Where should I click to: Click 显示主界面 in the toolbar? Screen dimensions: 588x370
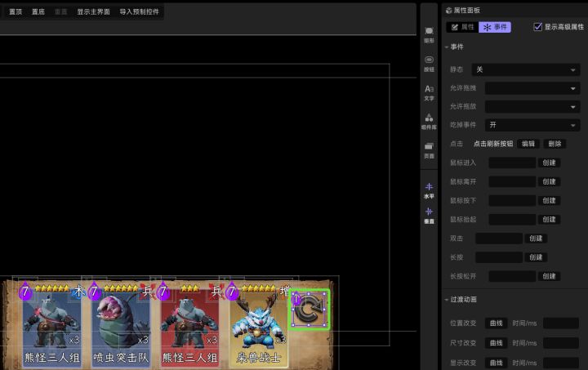click(x=93, y=11)
